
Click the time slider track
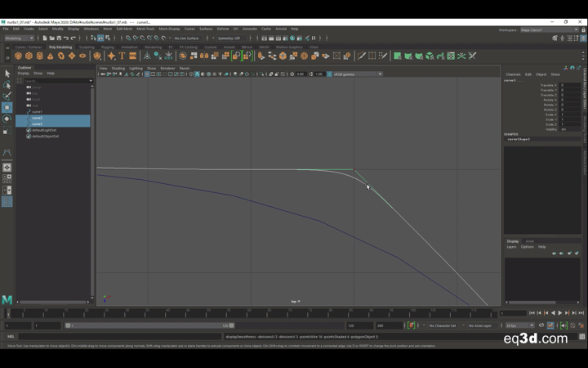(x=245, y=313)
